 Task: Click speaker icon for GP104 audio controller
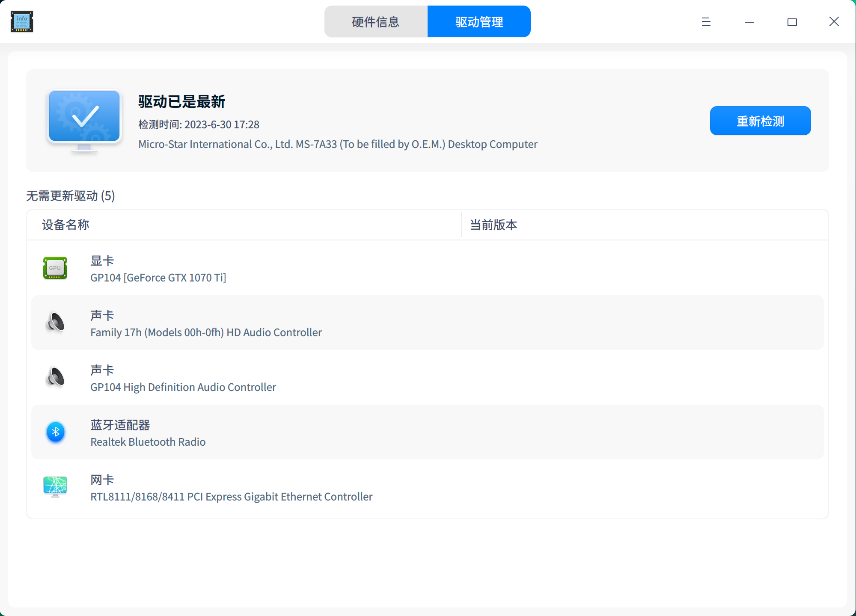tap(55, 377)
